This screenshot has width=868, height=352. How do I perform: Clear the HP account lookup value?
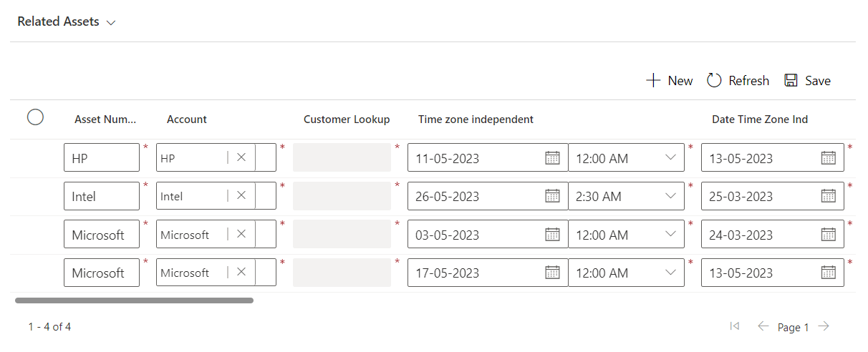coord(241,158)
